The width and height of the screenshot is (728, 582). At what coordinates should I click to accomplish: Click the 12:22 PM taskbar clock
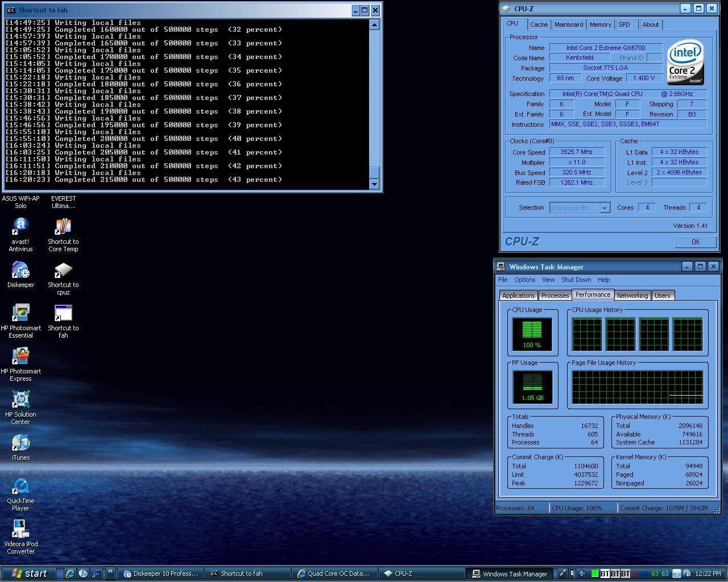click(708, 573)
